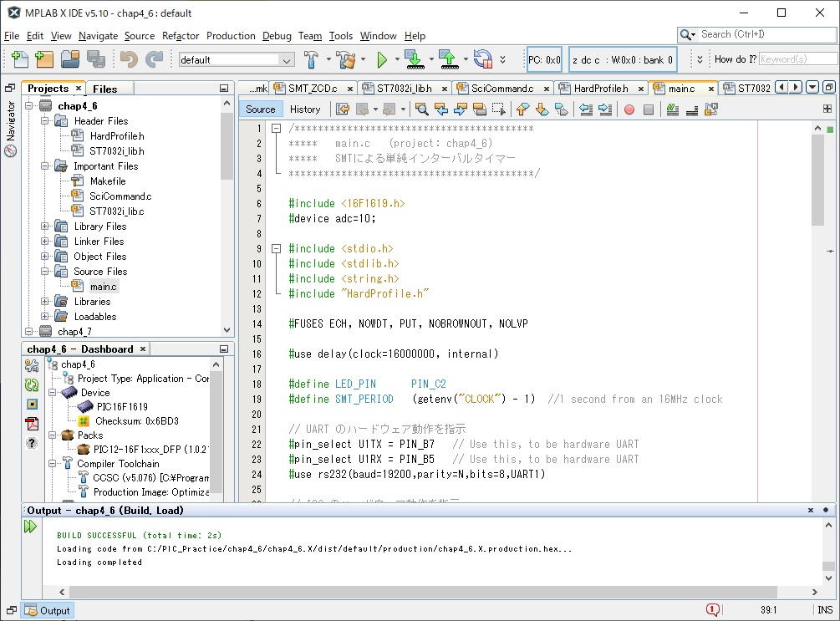Select Makefile in Important Files
The width and height of the screenshot is (840, 621).
108,181
